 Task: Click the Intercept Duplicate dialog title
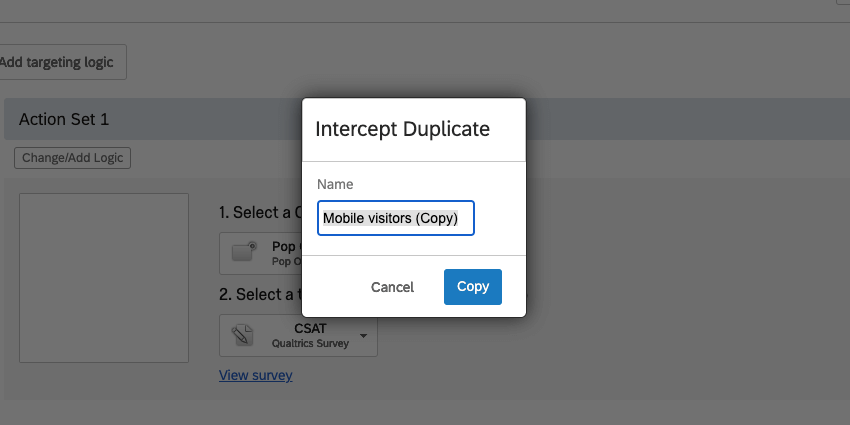click(x=402, y=129)
